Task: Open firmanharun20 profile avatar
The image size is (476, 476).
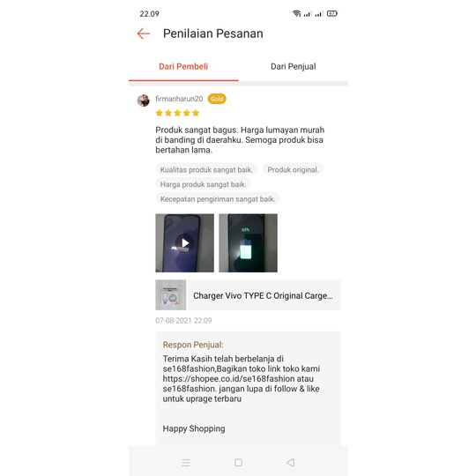Action: [x=144, y=100]
